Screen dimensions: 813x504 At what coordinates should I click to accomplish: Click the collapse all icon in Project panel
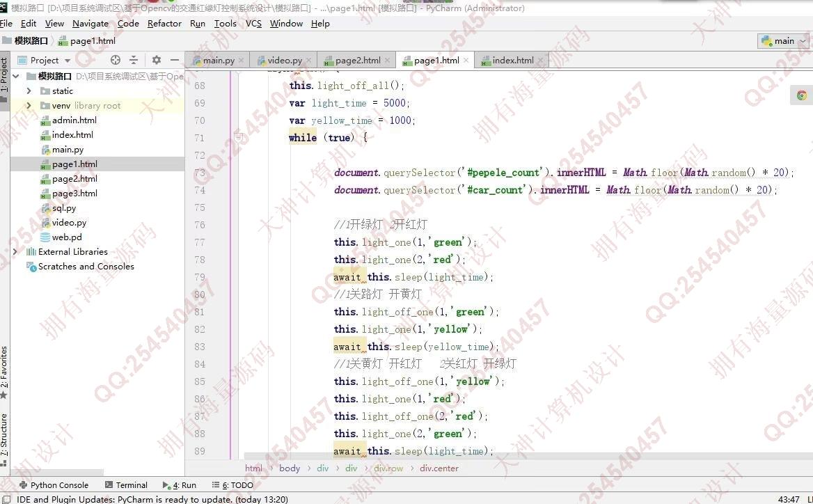pos(133,60)
